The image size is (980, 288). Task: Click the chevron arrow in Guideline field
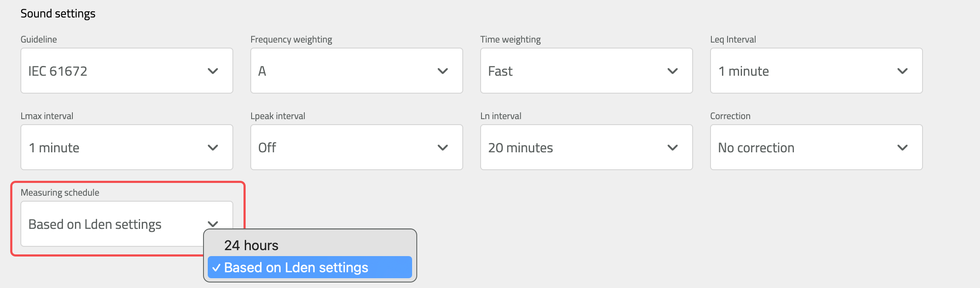(213, 71)
